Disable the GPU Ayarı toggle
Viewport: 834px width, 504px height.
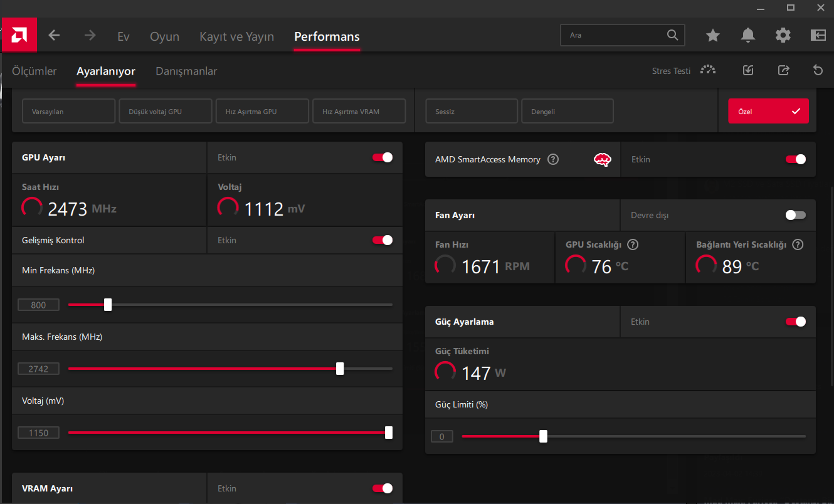383,157
